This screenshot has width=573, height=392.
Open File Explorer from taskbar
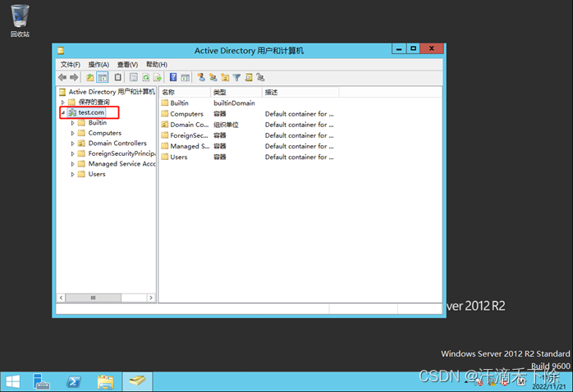click(106, 382)
